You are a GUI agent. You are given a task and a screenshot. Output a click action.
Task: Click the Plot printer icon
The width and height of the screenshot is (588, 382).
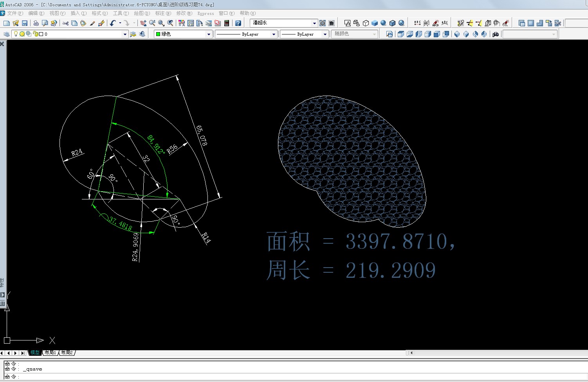(36, 23)
